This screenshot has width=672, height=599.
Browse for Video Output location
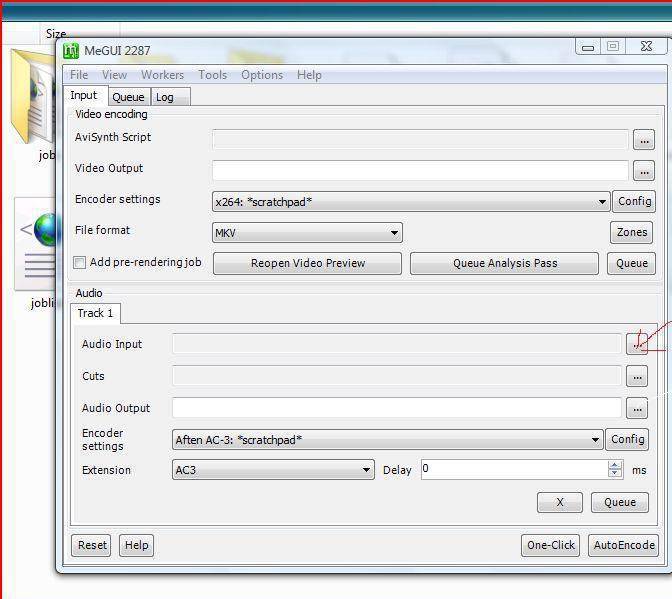click(644, 171)
